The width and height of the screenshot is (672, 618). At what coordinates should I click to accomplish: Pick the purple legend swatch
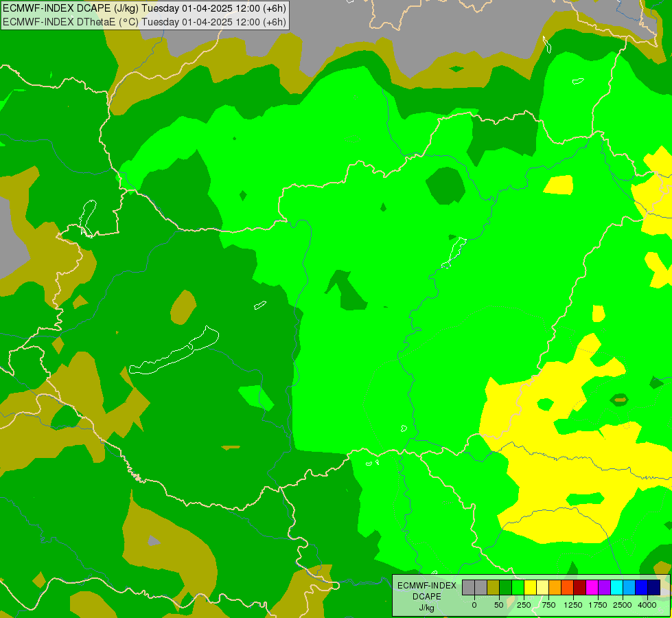click(604, 587)
